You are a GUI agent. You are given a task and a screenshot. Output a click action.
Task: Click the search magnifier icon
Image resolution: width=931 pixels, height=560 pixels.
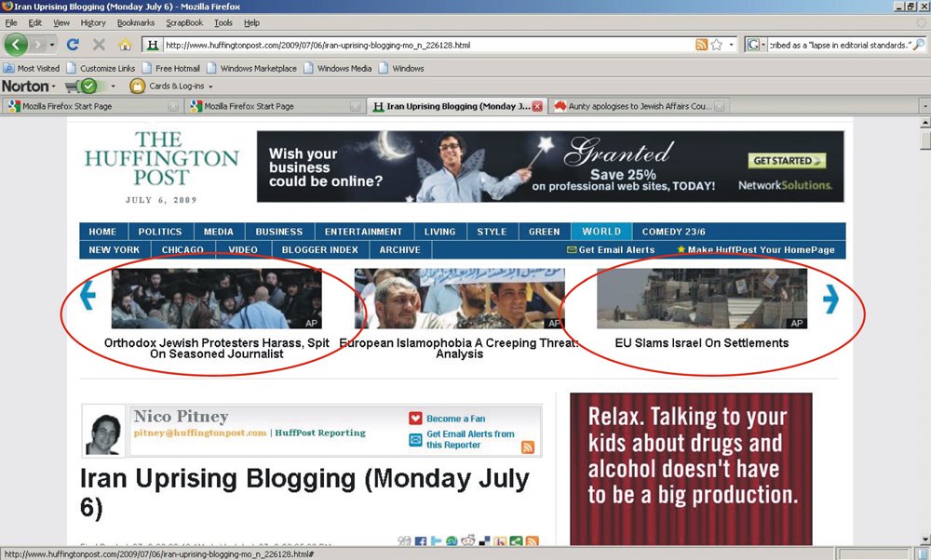tap(919, 45)
